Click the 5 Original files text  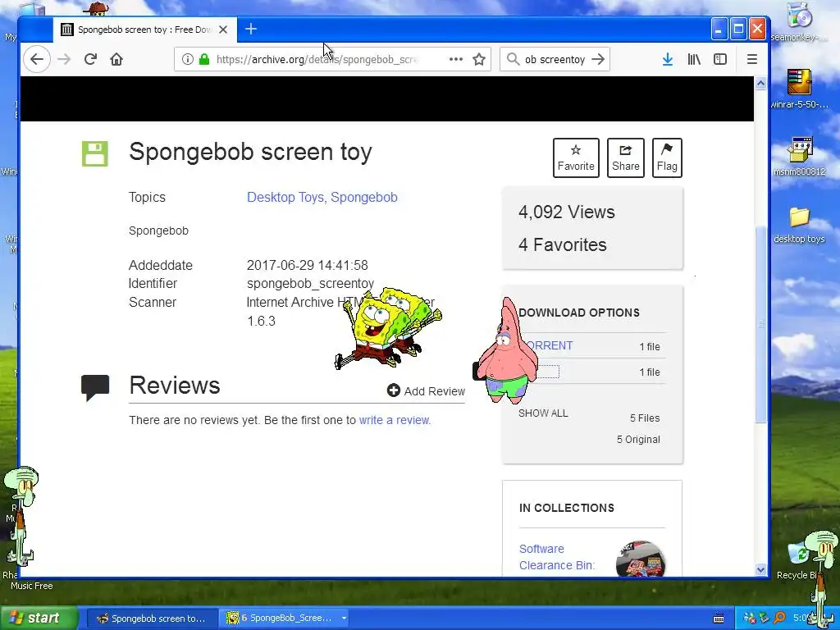638,440
